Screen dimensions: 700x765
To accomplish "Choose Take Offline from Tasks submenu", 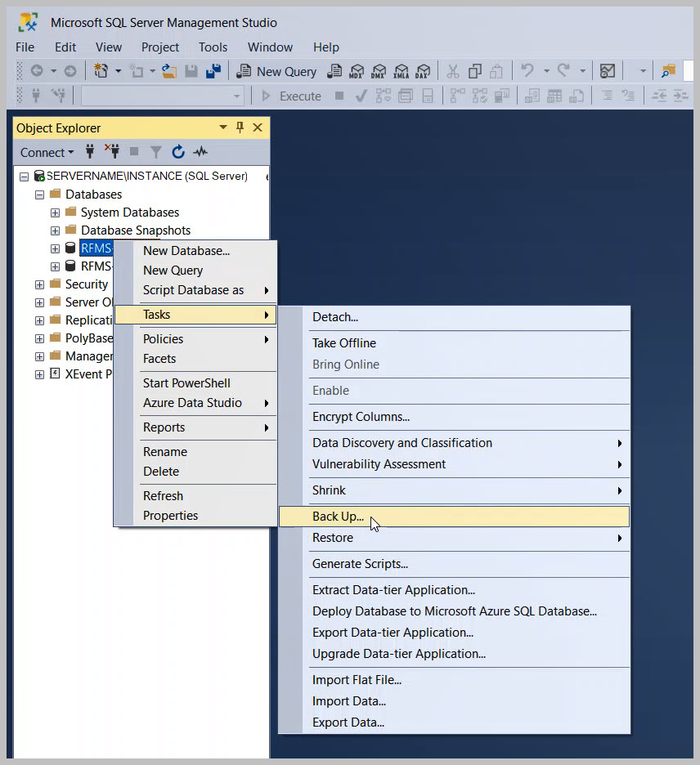I will click(x=454, y=343).
